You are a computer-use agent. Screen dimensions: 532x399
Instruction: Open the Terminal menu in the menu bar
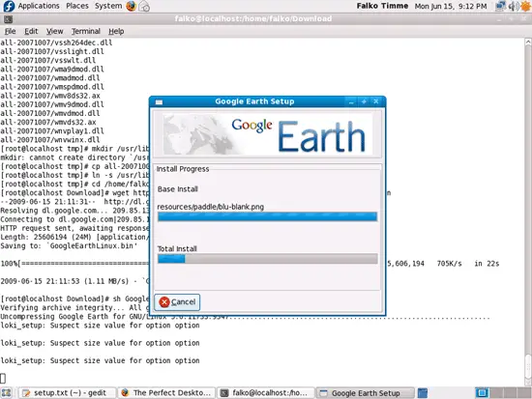point(85,31)
